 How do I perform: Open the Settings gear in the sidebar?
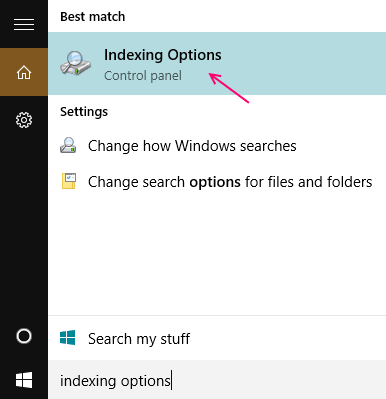(24, 120)
